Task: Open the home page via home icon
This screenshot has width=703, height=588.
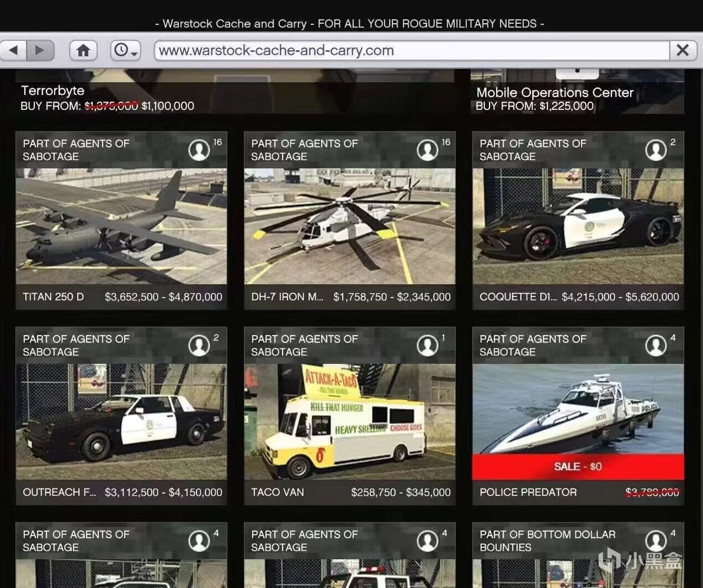Action: tap(83, 50)
